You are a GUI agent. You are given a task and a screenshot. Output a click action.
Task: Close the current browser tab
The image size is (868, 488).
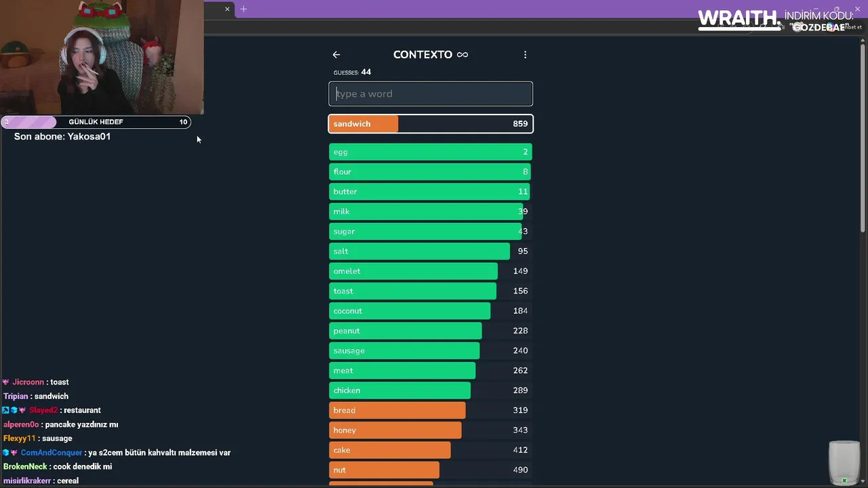coord(227,9)
